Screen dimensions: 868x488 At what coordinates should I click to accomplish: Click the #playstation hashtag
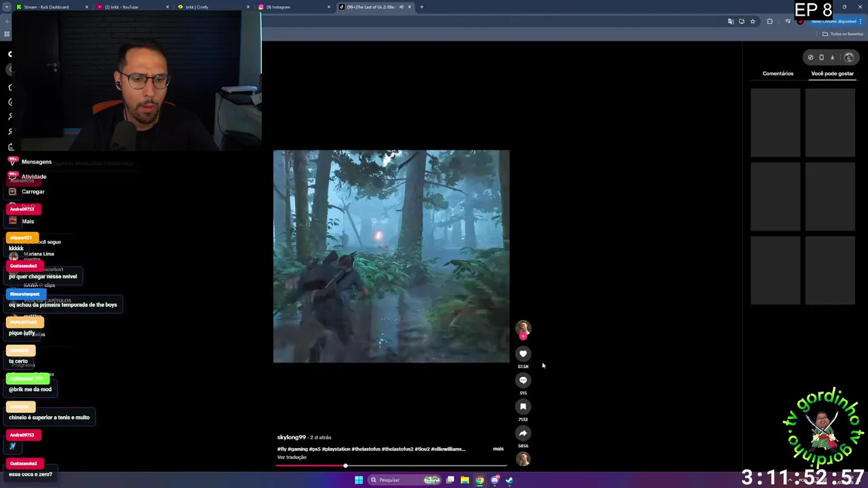337,449
